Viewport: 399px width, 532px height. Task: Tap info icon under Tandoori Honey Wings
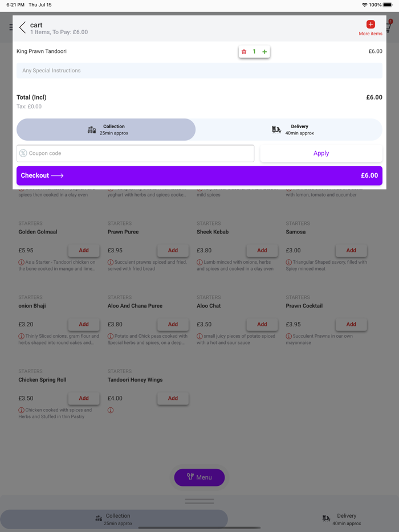click(x=111, y=410)
